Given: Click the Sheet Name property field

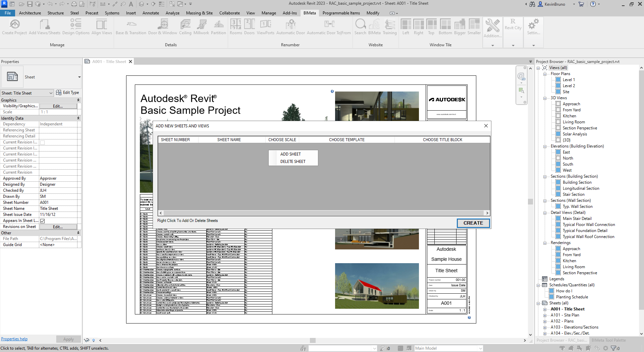Looking at the screenshot, I should [x=58, y=209].
